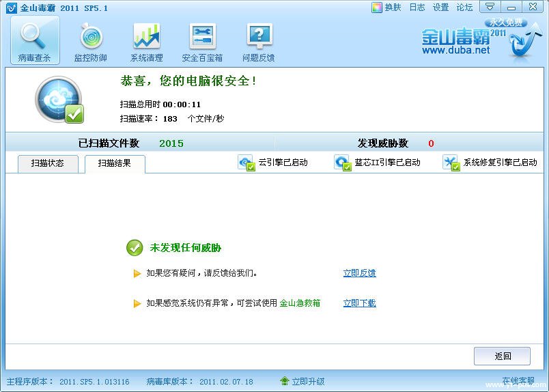
Task: Open the 安全百宝箱 security toolbox
Action: coord(202,42)
